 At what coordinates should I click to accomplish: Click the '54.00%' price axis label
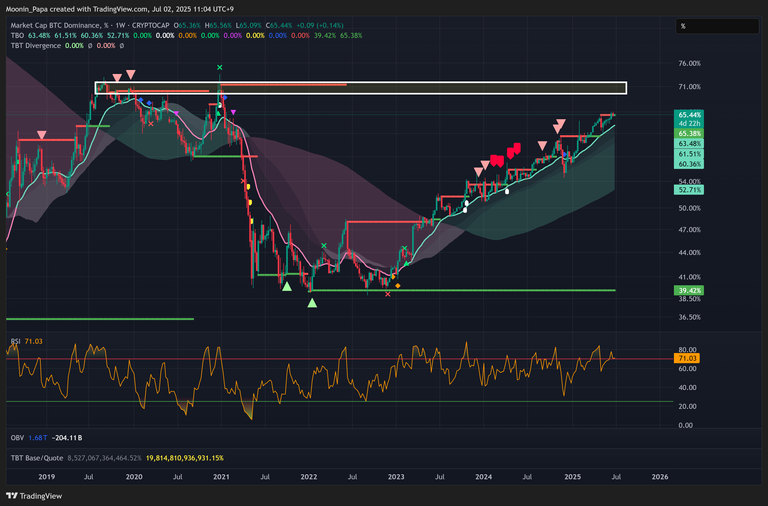pos(689,181)
